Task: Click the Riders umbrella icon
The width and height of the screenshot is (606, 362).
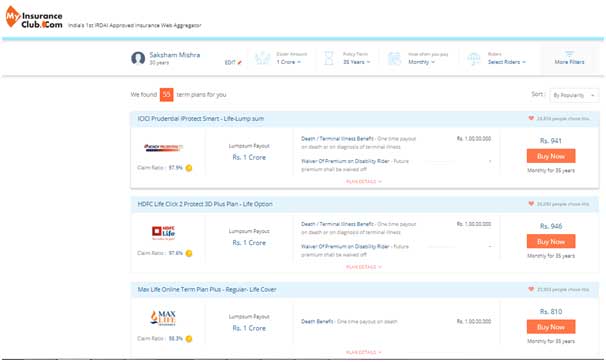Action: (x=473, y=59)
